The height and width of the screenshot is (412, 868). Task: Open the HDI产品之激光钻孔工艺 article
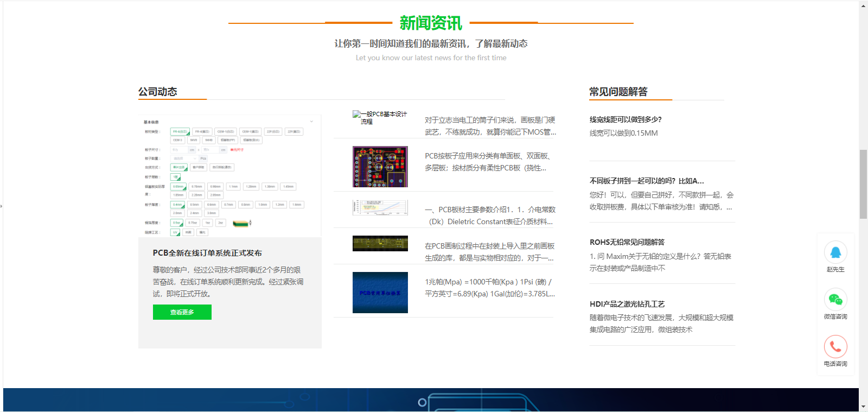(x=627, y=304)
